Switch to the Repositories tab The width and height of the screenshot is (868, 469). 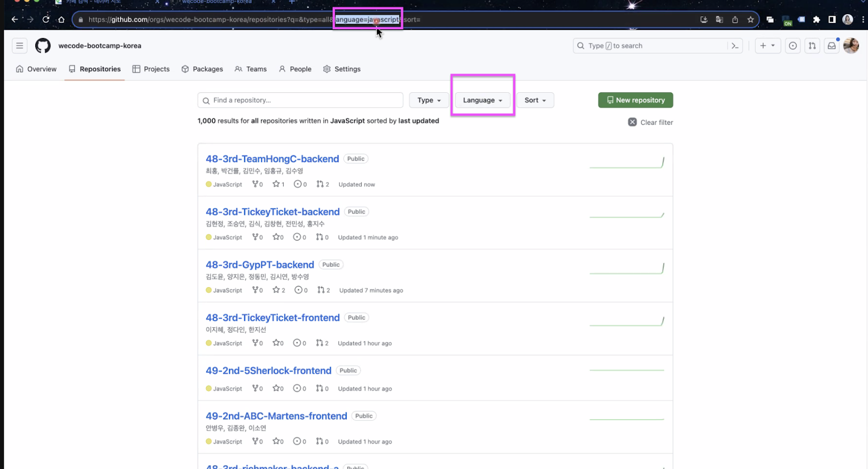click(x=95, y=69)
